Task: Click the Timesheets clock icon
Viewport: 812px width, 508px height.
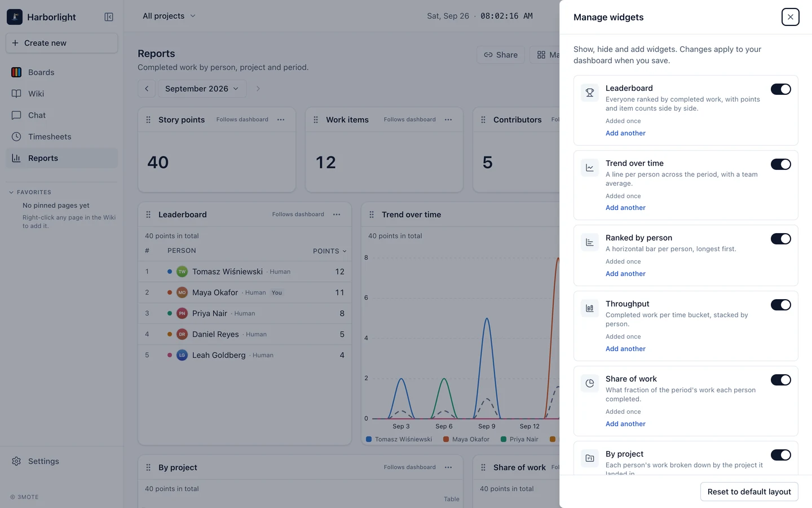Action: click(x=16, y=137)
